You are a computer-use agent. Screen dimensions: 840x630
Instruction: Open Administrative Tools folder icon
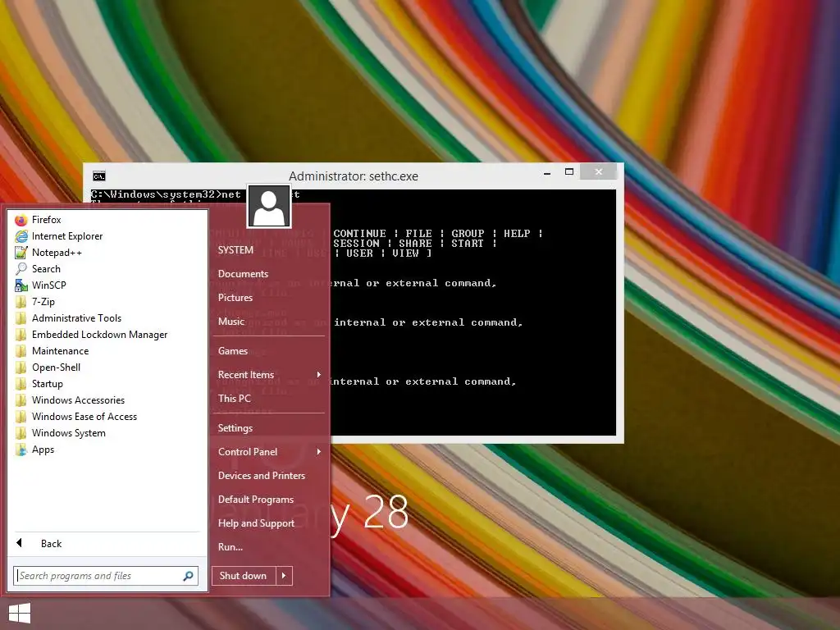pos(21,318)
